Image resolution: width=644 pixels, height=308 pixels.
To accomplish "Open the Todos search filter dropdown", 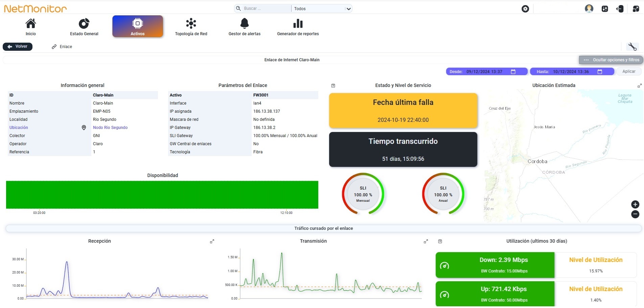I will click(x=322, y=9).
